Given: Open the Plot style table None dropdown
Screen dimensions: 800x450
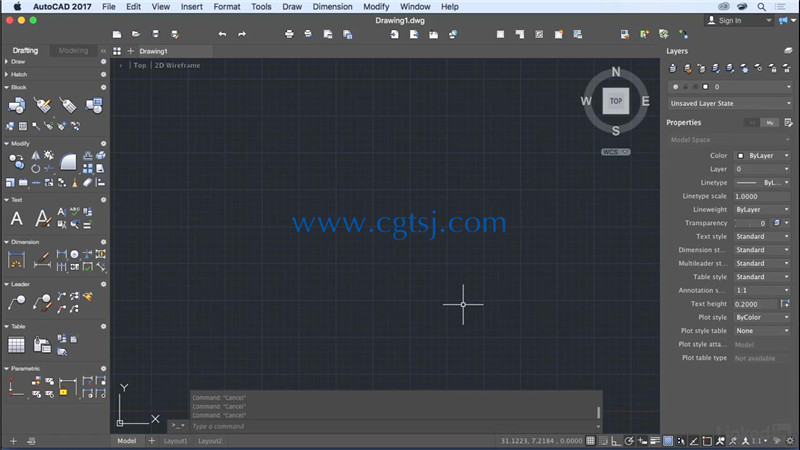Looking at the screenshot, I should 763,331.
